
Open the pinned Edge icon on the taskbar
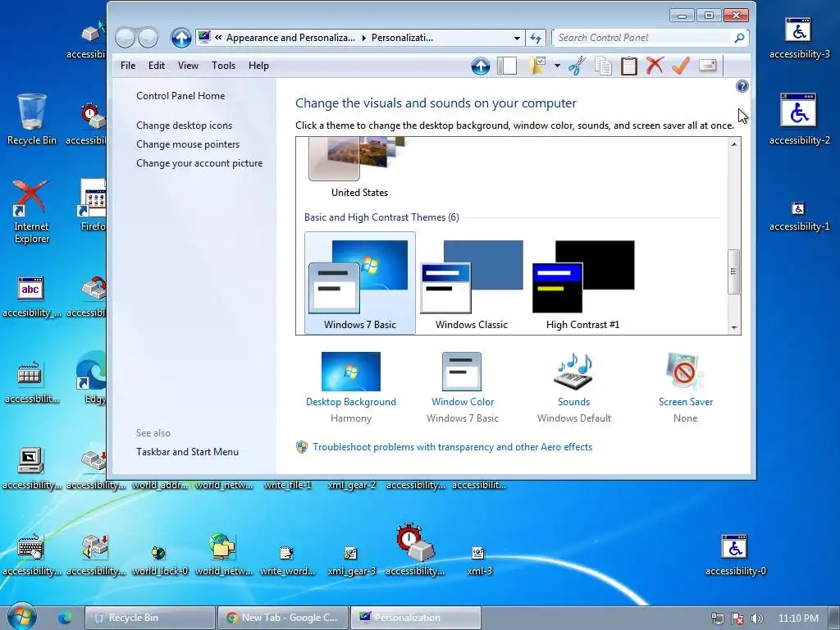click(x=65, y=618)
